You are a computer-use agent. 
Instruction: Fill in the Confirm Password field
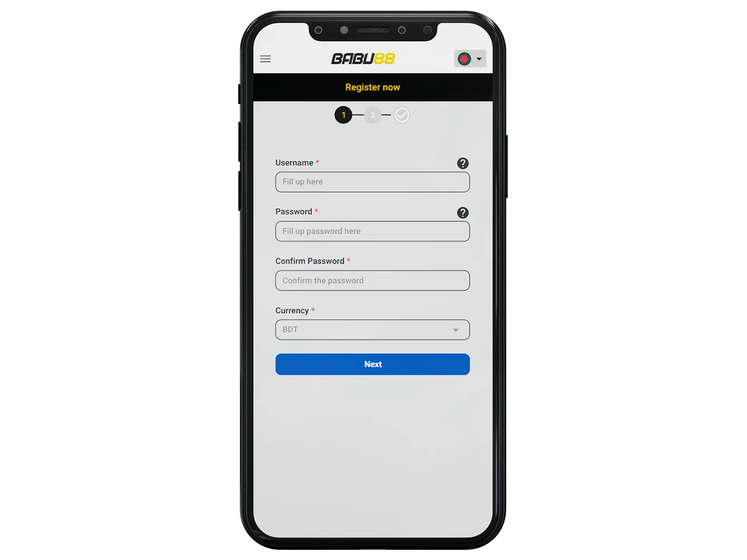pos(372,280)
